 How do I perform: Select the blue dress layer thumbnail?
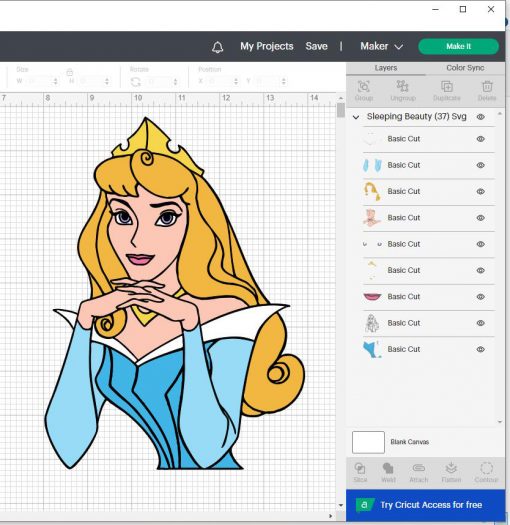click(372, 349)
